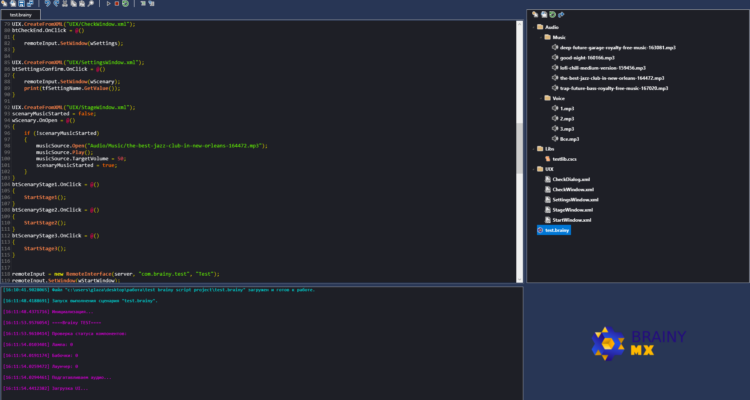Viewport: 750px width, 400px height.
Task: Click the console line ending 'Brainy TEST'
Action: pos(52,323)
